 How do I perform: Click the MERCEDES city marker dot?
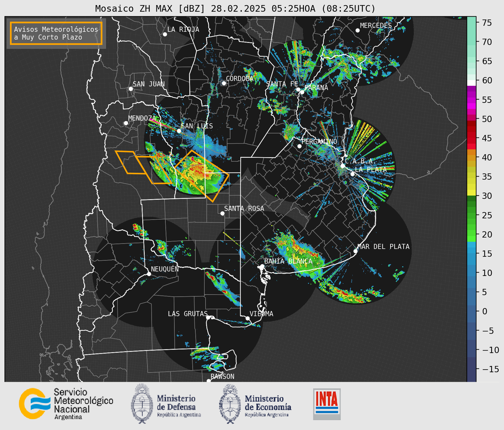click(358, 31)
